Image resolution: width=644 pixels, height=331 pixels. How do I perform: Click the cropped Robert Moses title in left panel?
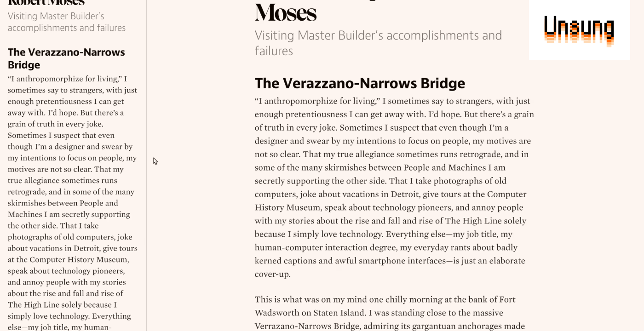[46, 2]
